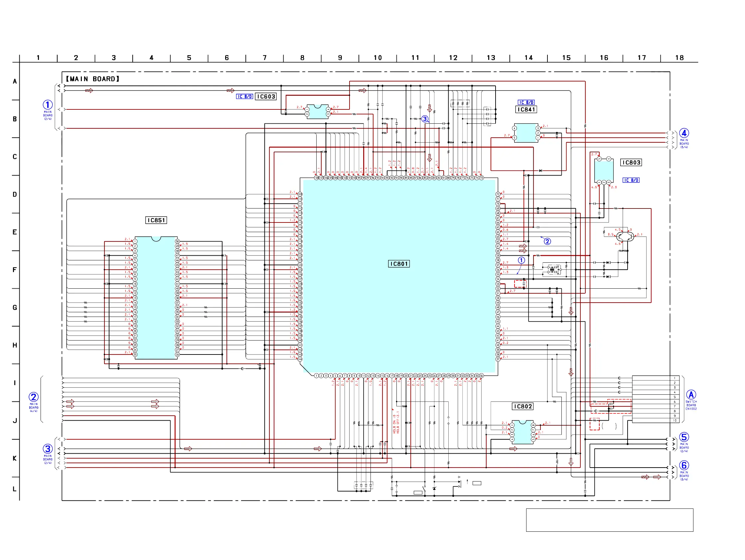Click circled A marker for SWITCH BOARD CN1002
This screenshot has height=560, width=745.
click(691, 395)
